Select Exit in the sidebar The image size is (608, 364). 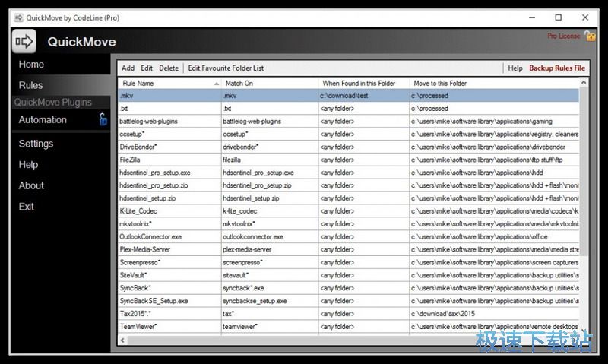27,207
